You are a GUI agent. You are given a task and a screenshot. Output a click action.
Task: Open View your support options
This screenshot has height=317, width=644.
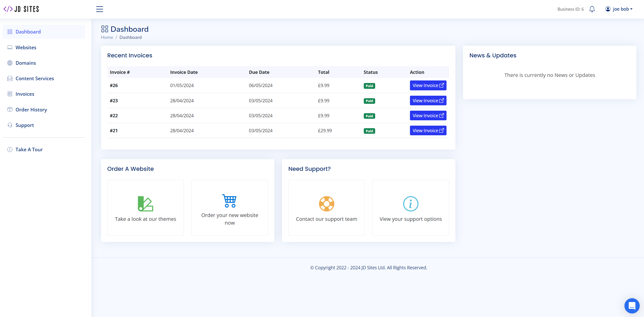410,208
